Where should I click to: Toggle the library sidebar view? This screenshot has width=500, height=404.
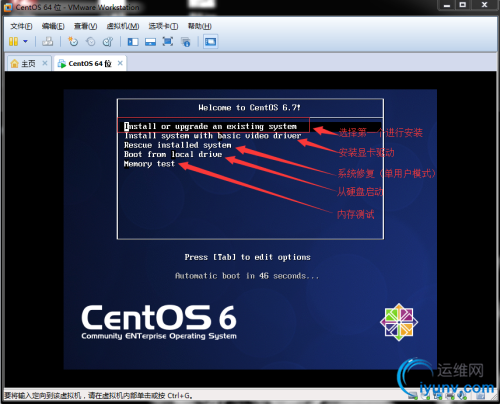point(133,42)
